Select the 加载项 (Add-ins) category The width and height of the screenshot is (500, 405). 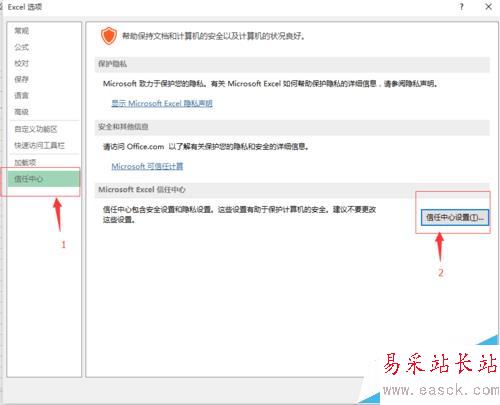(x=25, y=162)
